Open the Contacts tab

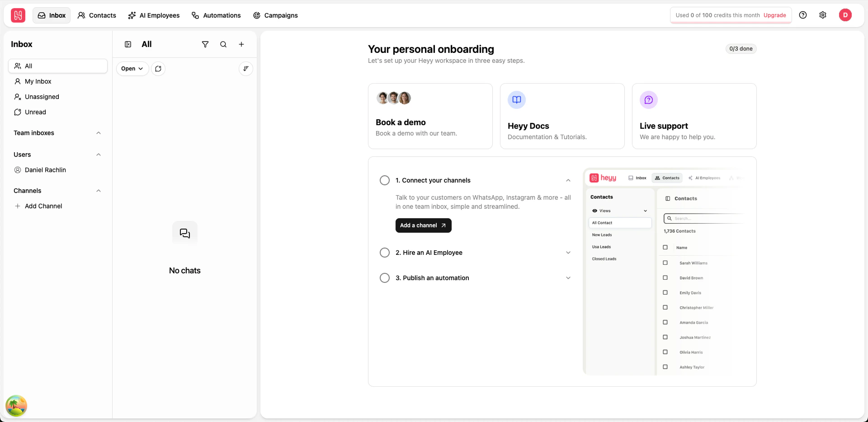97,15
